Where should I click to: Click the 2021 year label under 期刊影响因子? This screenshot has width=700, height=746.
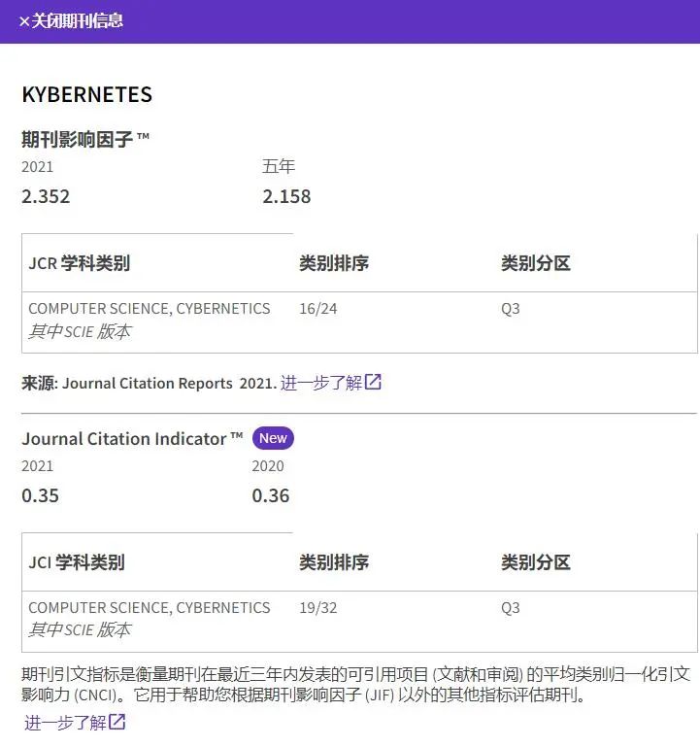click(x=38, y=166)
